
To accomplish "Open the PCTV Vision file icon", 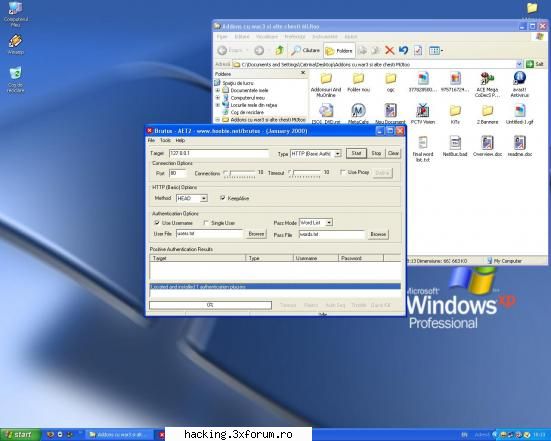I will [x=423, y=114].
